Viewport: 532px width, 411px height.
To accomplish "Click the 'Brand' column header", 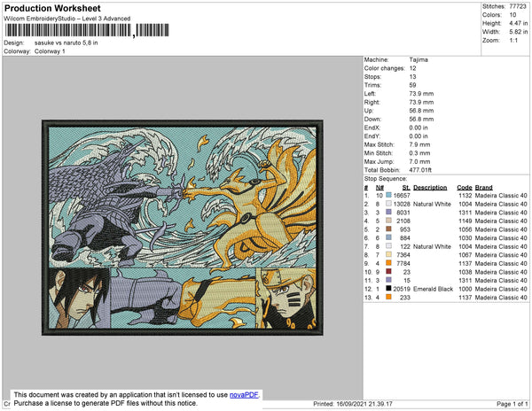I will point(484,188).
